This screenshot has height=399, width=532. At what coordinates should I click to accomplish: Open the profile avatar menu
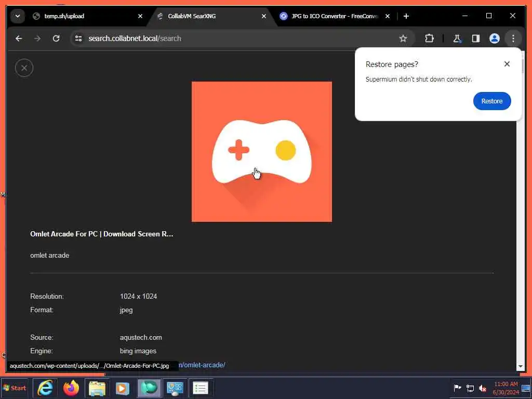[x=495, y=38]
